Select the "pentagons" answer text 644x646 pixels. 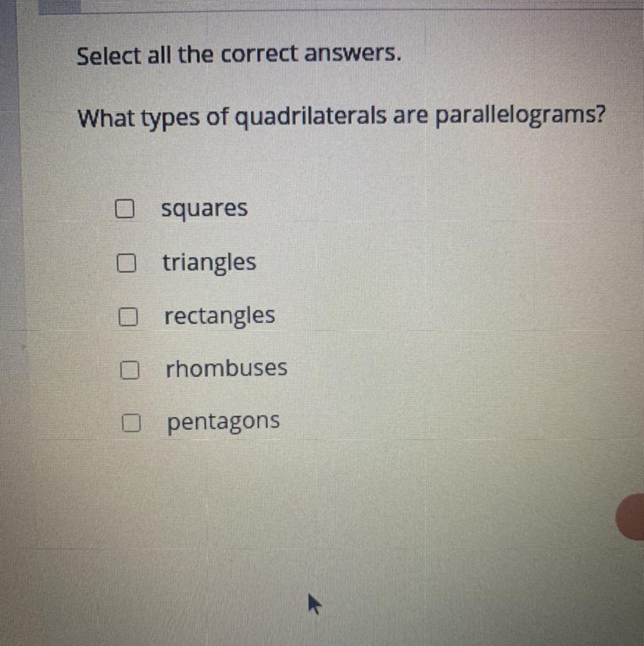pyautogui.click(x=224, y=422)
